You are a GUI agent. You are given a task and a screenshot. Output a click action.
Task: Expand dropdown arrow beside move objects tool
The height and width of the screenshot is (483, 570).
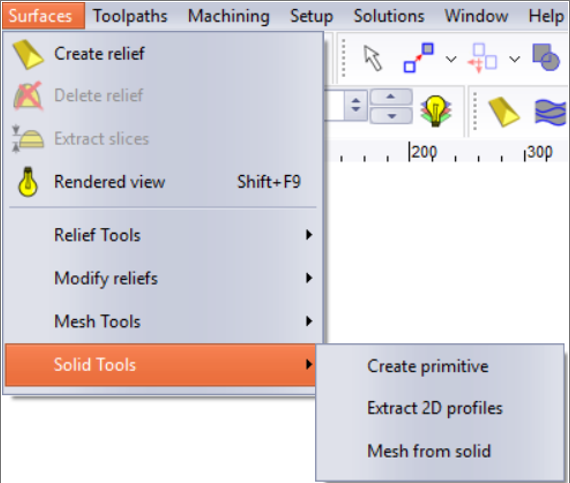514,59
